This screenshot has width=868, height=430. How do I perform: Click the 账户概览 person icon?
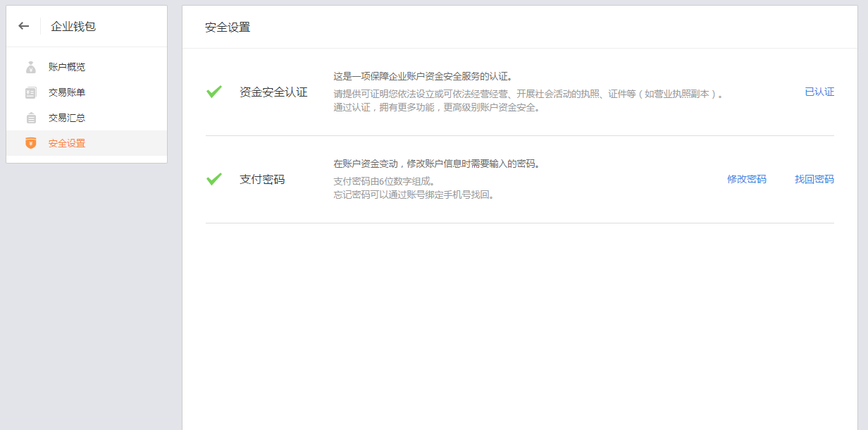tap(30, 67)
